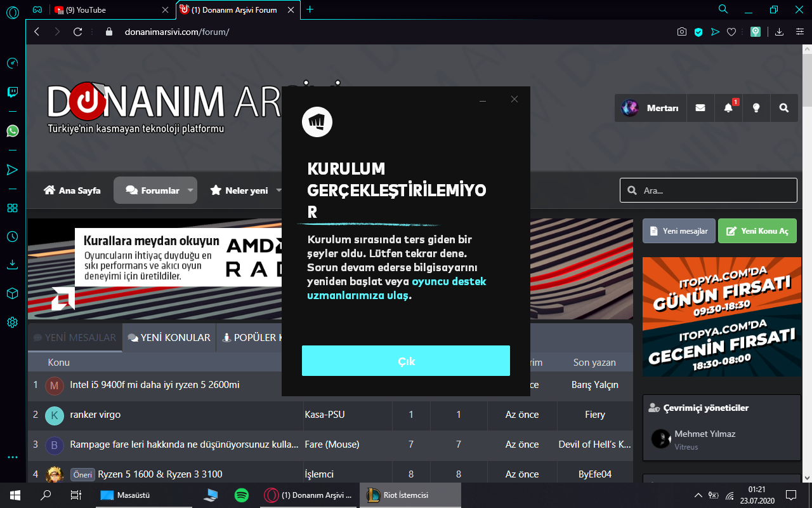Image resolution: width=812 pixels, height=508 pixels.
Task: View Mehmet Yılmaz moderator profile
Action: 705,434
